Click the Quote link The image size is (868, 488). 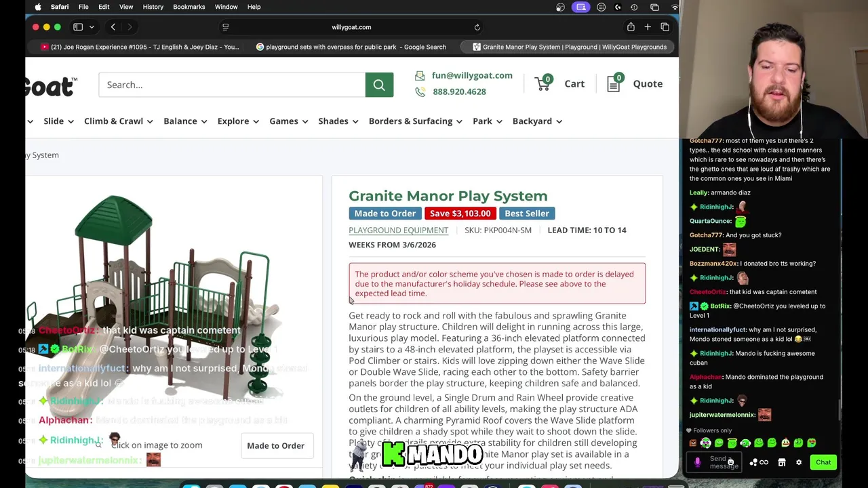click(x=648, y=84)
